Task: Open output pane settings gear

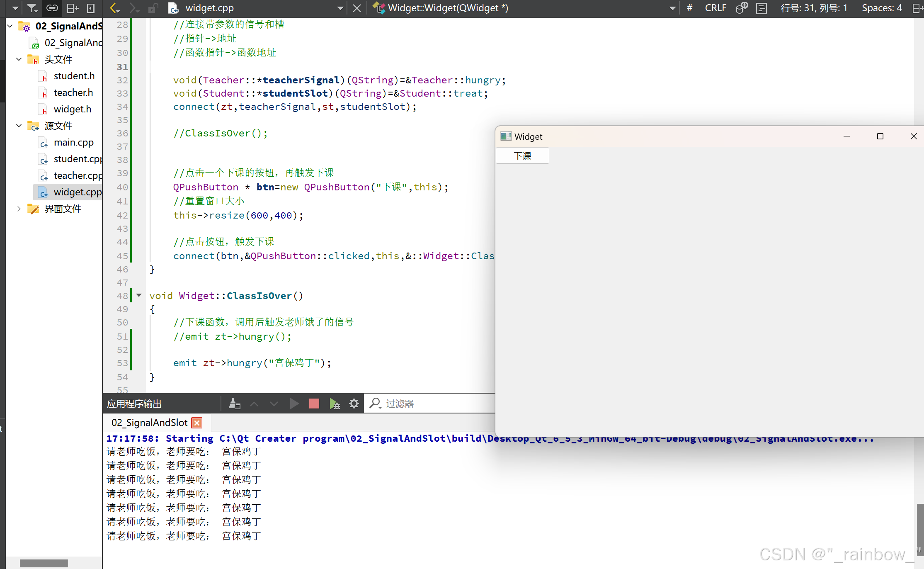Action: 354,404
